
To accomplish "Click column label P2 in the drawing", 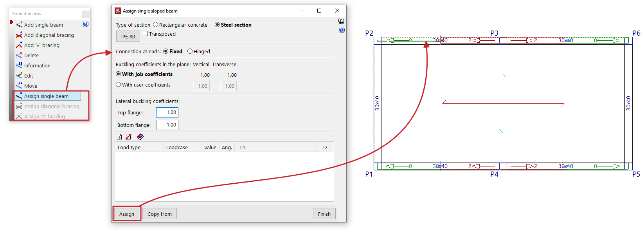I will [x=369, y=33].
